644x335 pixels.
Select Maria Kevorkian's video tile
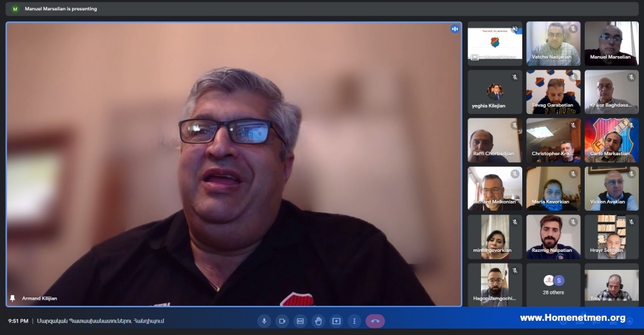[553, 188]
